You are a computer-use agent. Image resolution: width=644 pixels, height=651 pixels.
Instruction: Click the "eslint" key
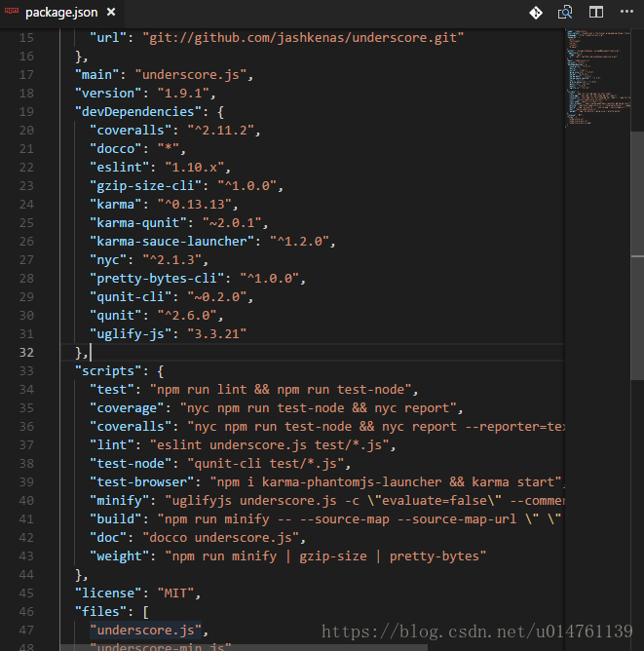[120, 168]
